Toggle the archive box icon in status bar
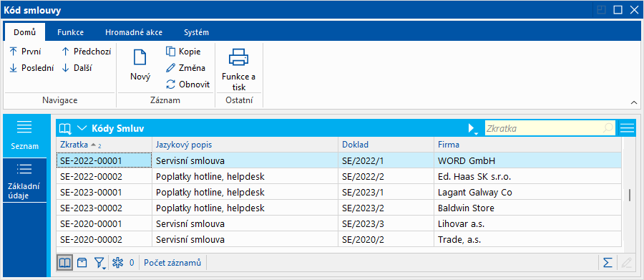 (82, 263)
